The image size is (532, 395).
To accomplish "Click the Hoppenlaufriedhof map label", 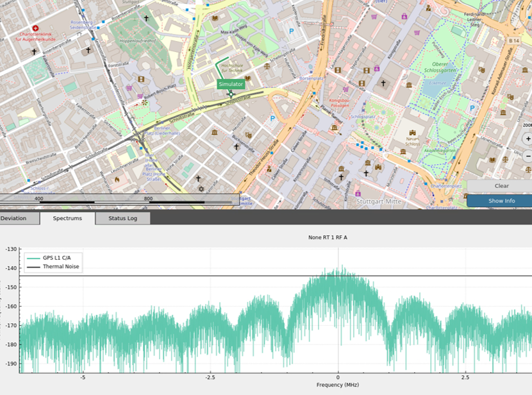I will click(138, 41).
